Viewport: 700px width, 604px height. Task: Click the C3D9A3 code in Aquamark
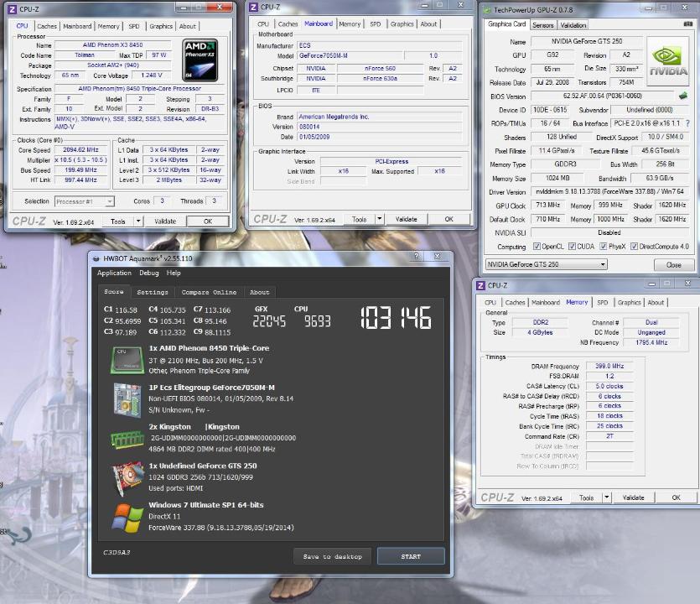(x=117, y=552)
